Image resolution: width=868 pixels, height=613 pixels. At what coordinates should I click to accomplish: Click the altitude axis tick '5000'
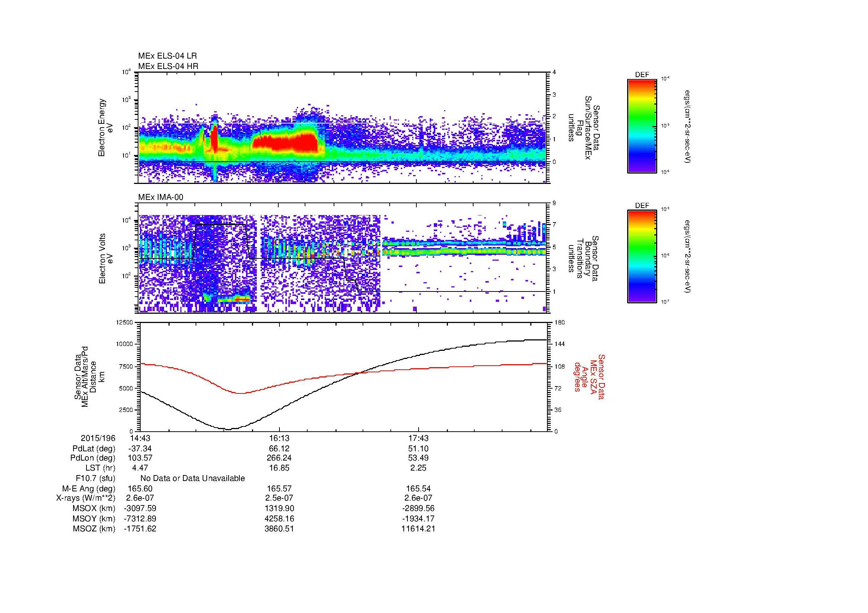click(126, 388)
